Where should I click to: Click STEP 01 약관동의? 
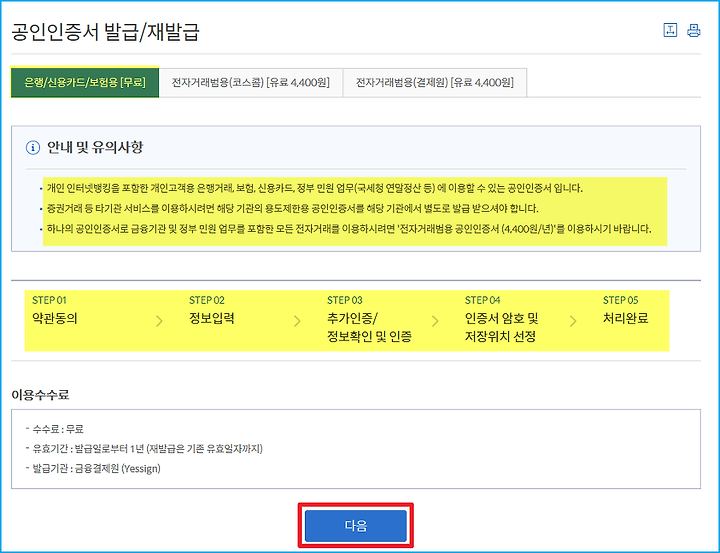(55, 310)
